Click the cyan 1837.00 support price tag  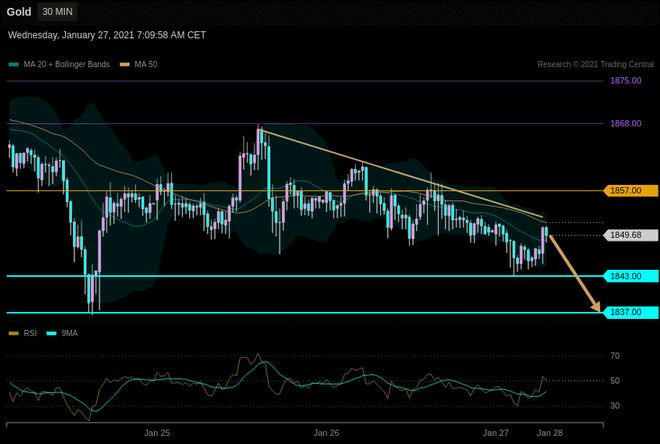[631, 312]
